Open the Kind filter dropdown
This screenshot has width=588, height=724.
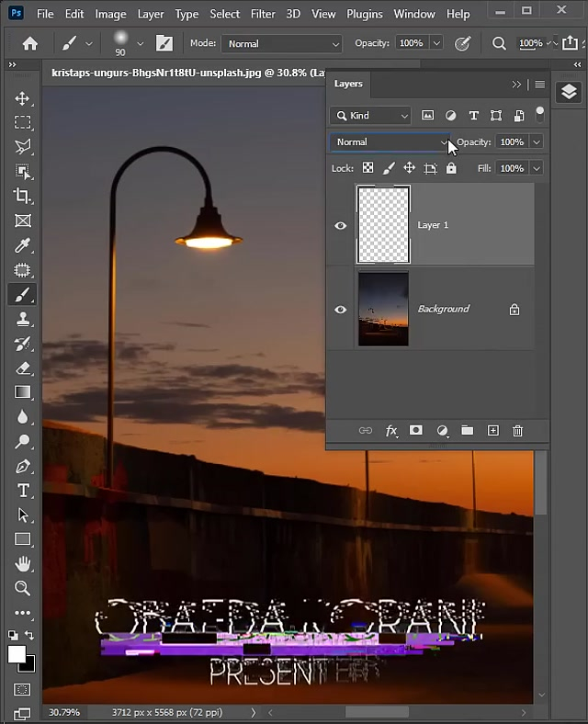pyautogui.click(x=371, y=116)
